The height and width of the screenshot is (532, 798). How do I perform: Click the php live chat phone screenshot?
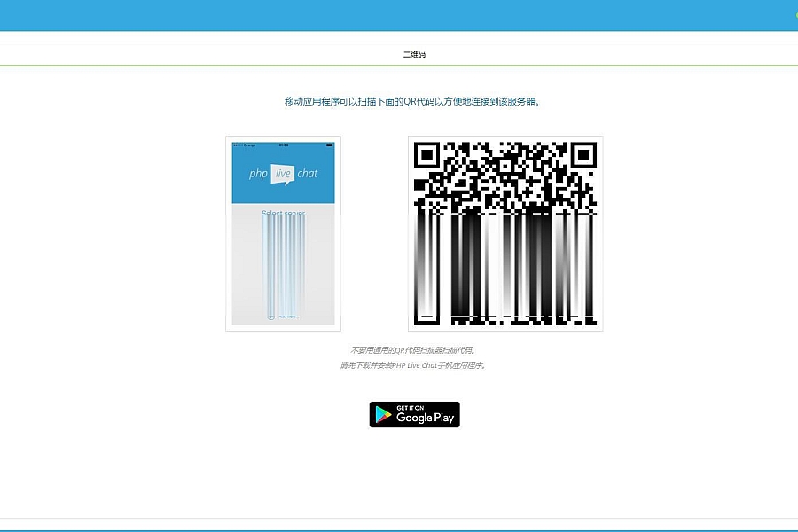[284, 234]
